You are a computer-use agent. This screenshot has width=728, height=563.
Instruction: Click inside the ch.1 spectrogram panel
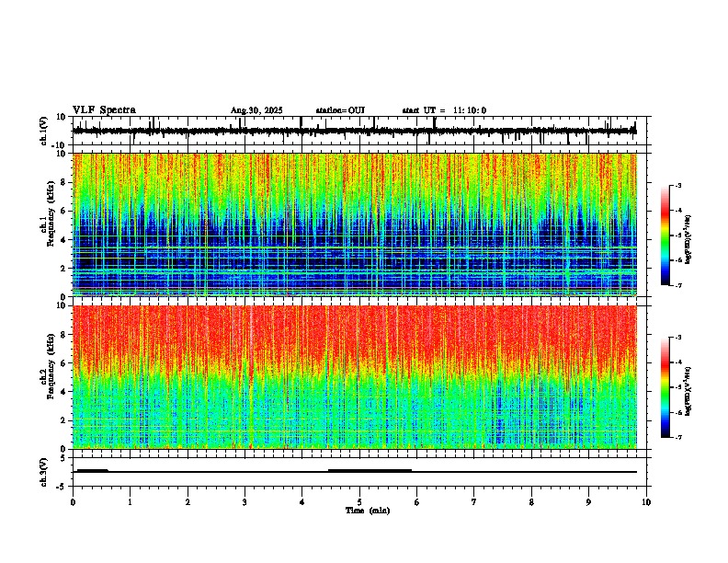pyautogui.click(x=355, y=224)
